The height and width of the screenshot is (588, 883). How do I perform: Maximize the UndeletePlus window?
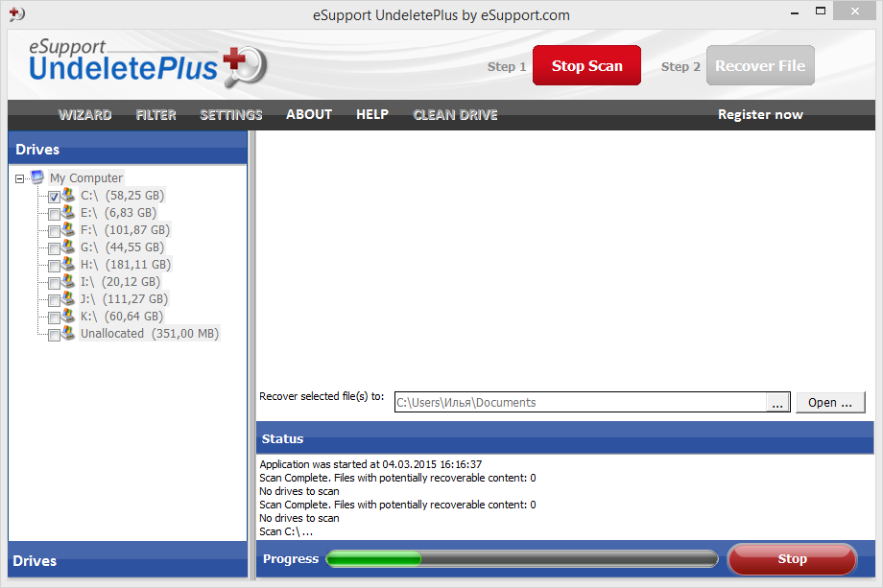(x=821, y=12)
